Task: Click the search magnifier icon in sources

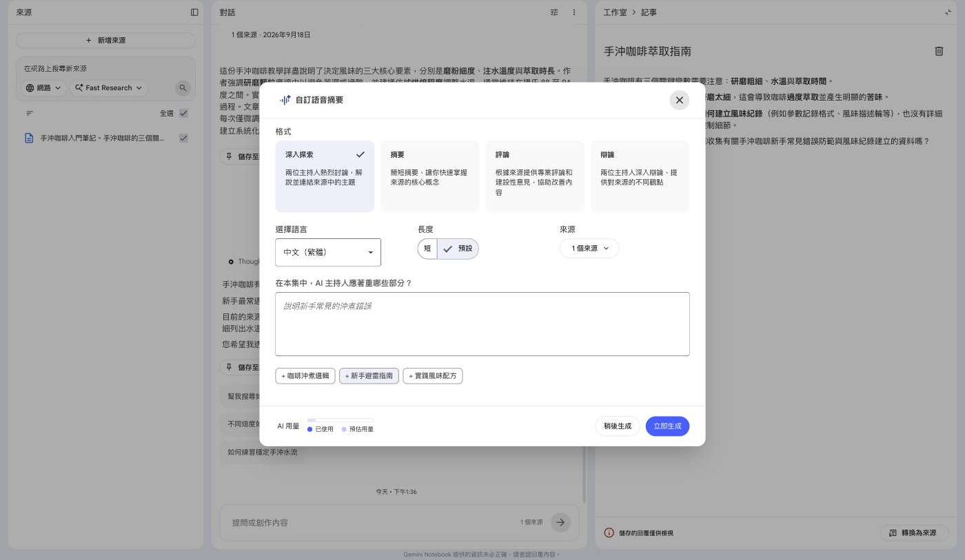Action: coord(182,87)
